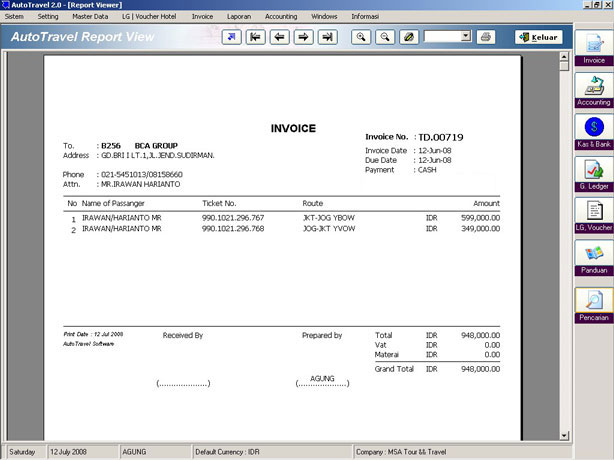The image size is (614, 460).
Task: Click amount 599,000.00
Action: click(x=480, y=218)
